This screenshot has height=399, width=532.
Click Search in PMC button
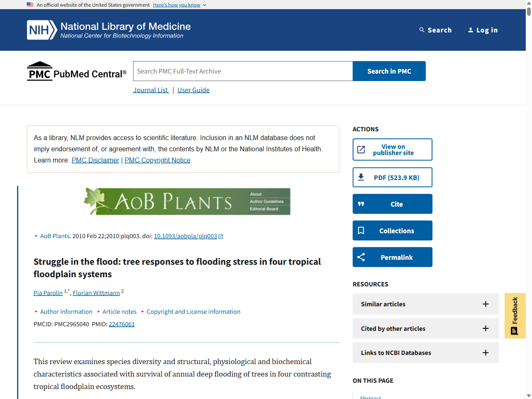[x=389, y=71]
